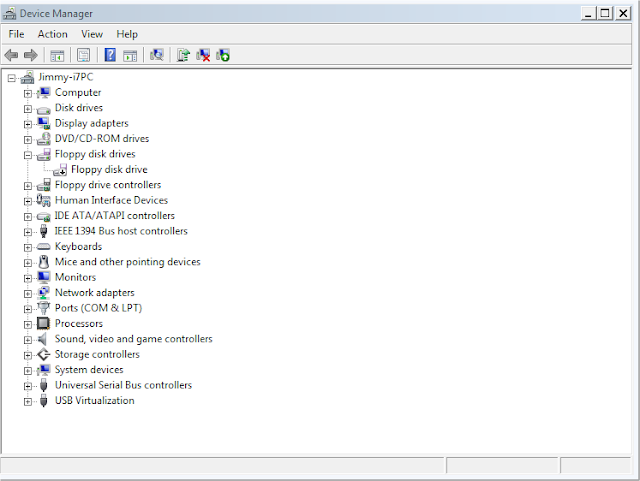Collapse the Floppy disk drives category
Viewport: 640px width, 481px height.
(27, 155)
